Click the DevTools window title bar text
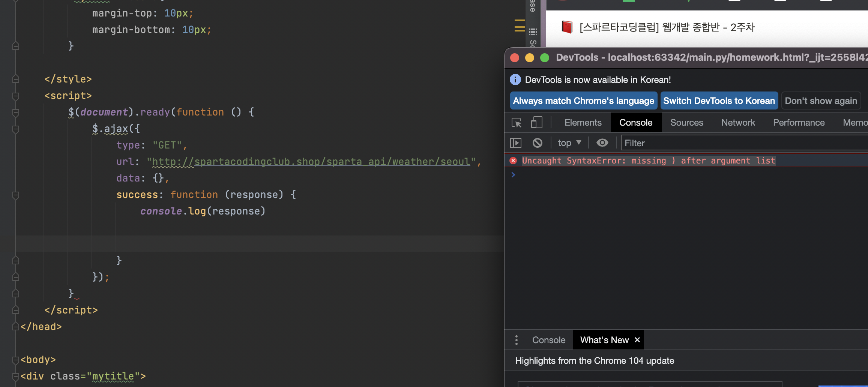Viewport: 868px width, 387px height. (712, 57)
